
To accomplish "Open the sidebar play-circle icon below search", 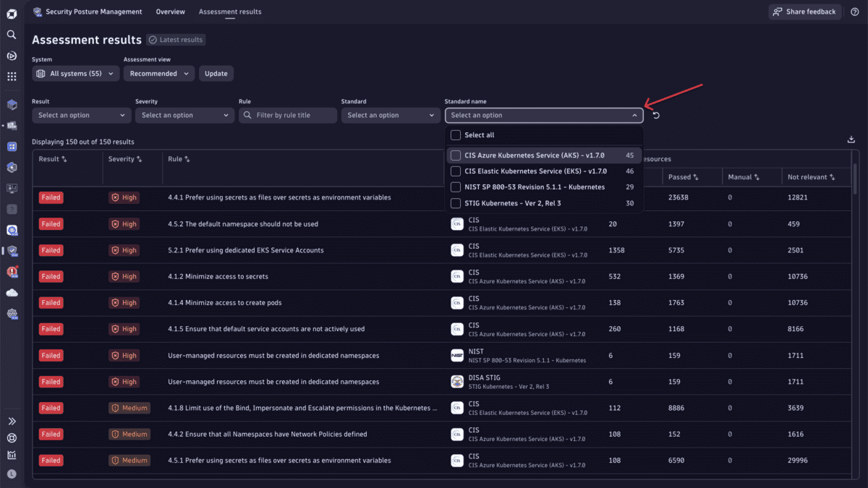I will [x=12, y=56].
